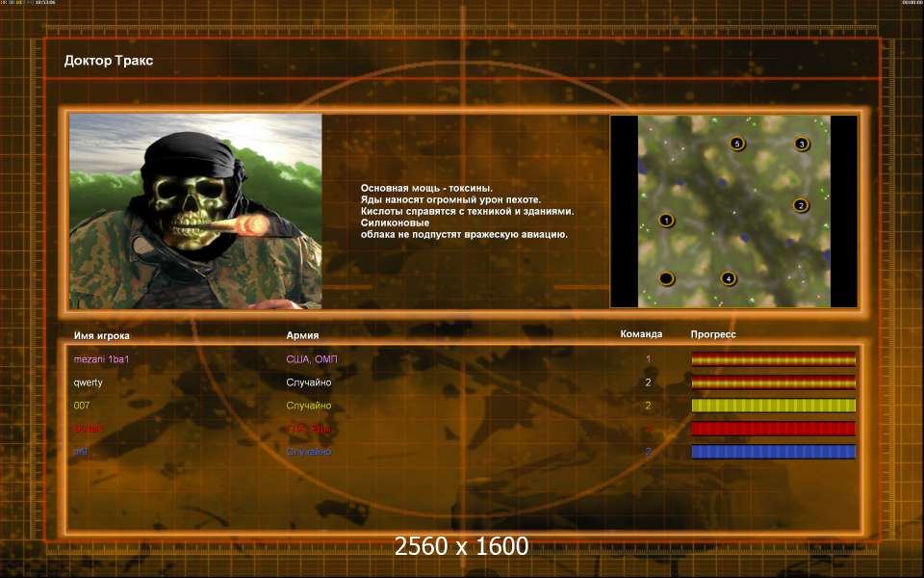Click team number 1 for mezani 1ba1

648,359
